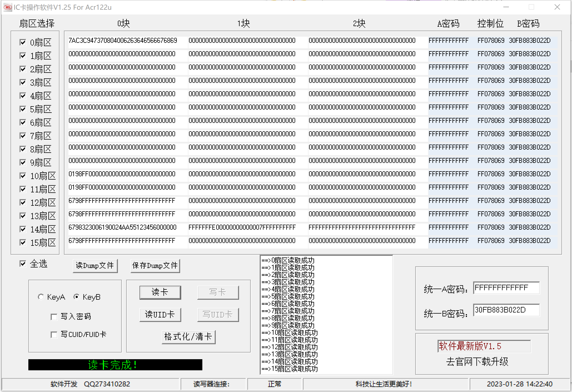Click the 统一B密码 input field
The width and height of the screenshot is (572, 392).
pos(506,310)
